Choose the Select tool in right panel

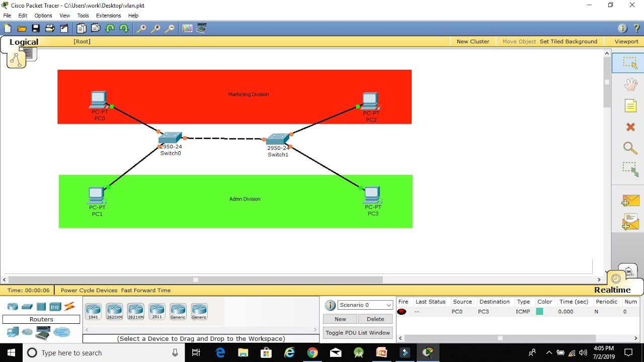[630, 63]
